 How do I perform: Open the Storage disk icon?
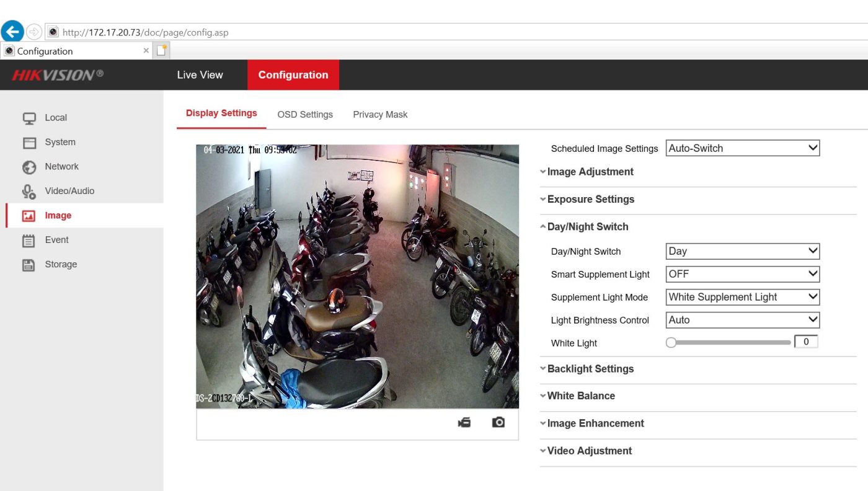[x=29, y=265]
